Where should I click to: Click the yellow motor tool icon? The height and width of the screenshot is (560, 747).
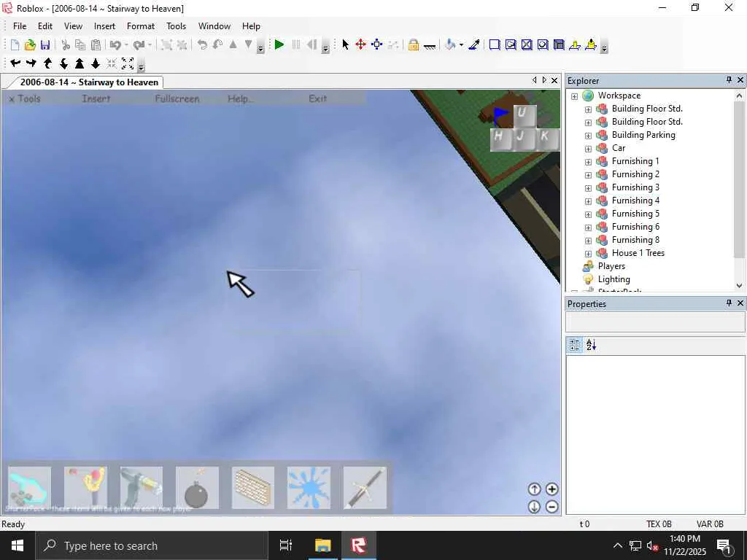click(x=591, y=44)
